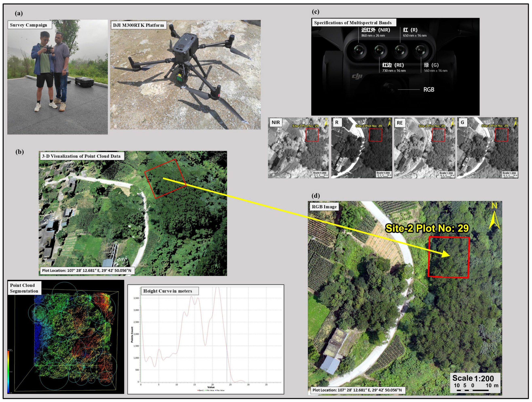
Task: Click the Site-2 Plot No: 29 yellow text
Action: coord(427,228)
